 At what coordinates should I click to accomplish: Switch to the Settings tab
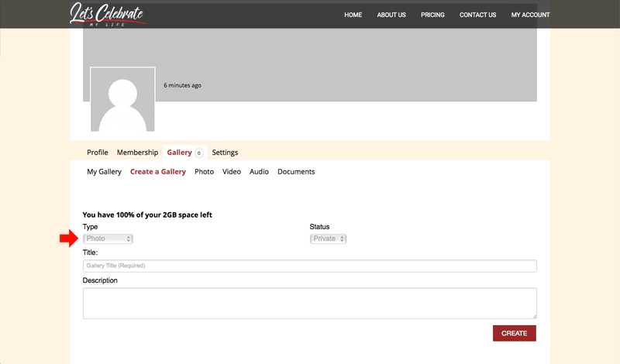pyautogui.click(x=225, y=152)
